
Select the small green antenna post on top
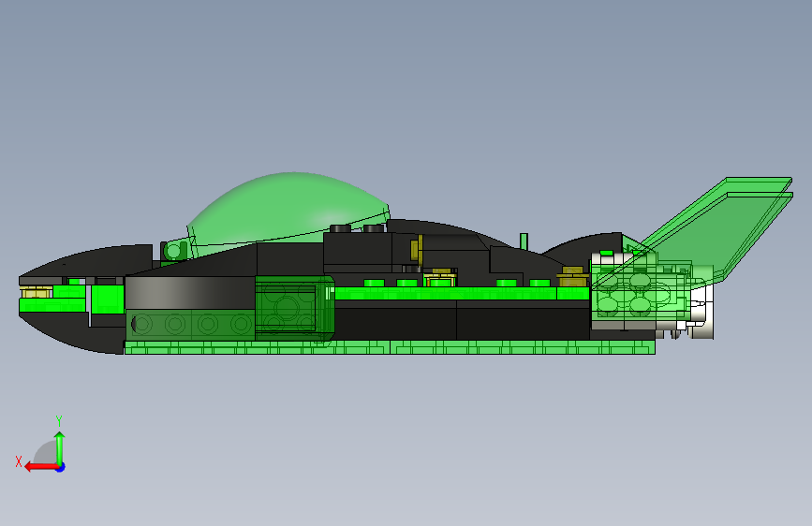524,241
